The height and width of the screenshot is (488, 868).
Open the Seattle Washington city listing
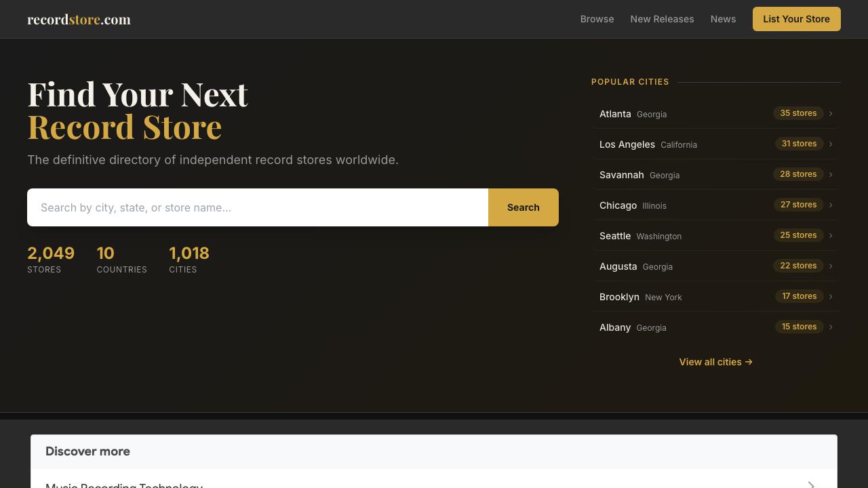[x=640, y=236]
